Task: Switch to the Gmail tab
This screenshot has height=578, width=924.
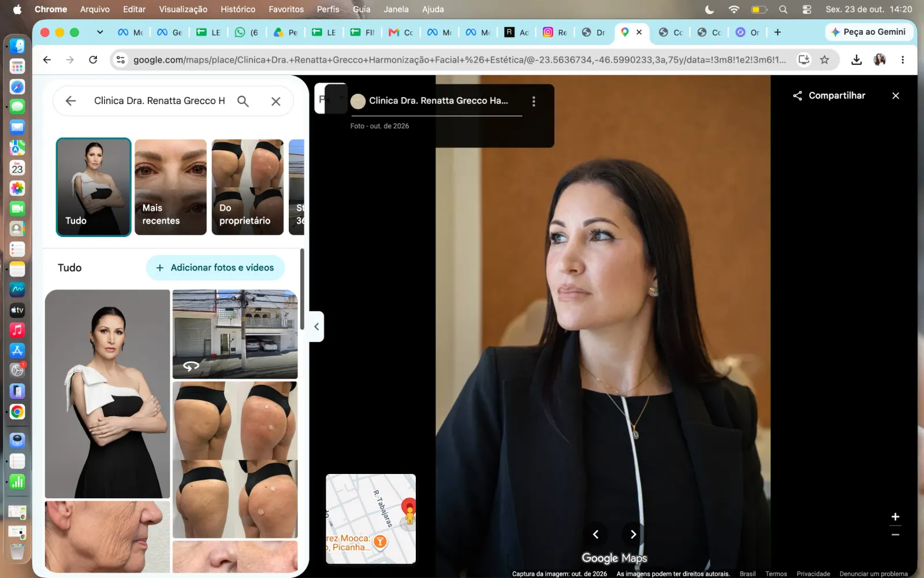Action: tap(401, 32)
